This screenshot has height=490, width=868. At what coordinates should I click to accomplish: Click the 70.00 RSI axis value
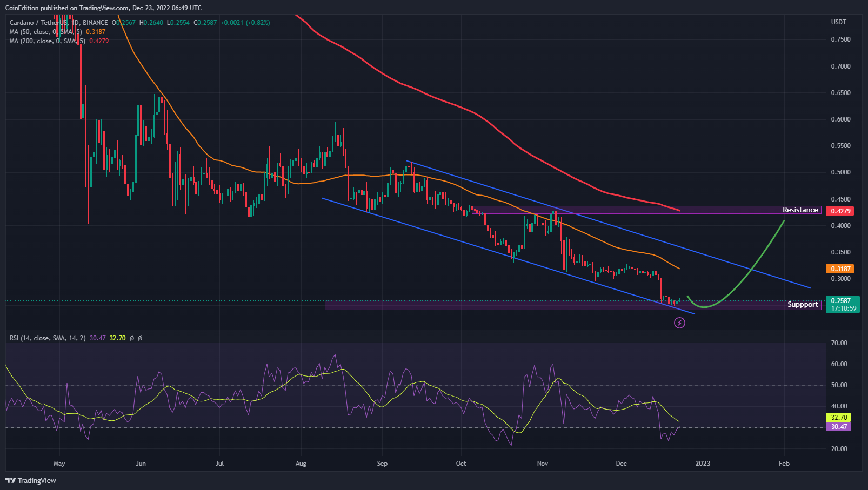point(839,343)
